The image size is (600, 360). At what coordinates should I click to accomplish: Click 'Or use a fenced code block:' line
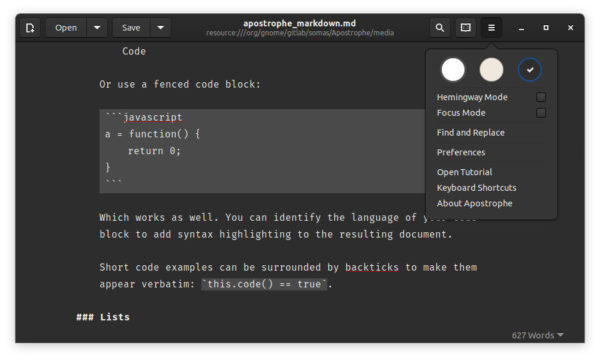pyautogui.click(x=180, y=85)
